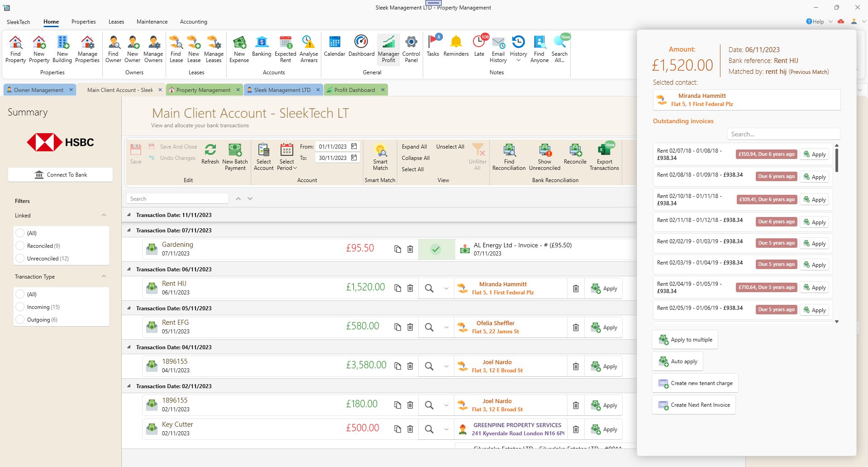Open Find Property in the ribbon
Screen dimensions: 868x467
[x=16, y=49]
